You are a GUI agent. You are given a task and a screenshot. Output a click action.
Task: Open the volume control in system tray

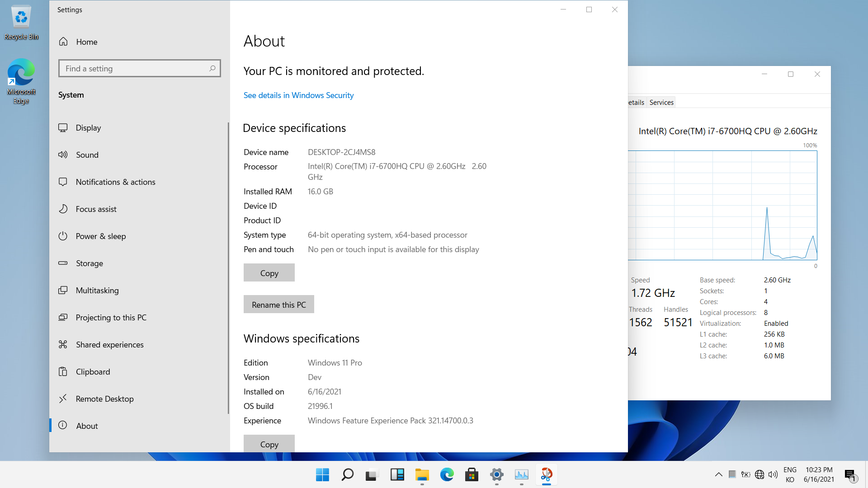773,474
